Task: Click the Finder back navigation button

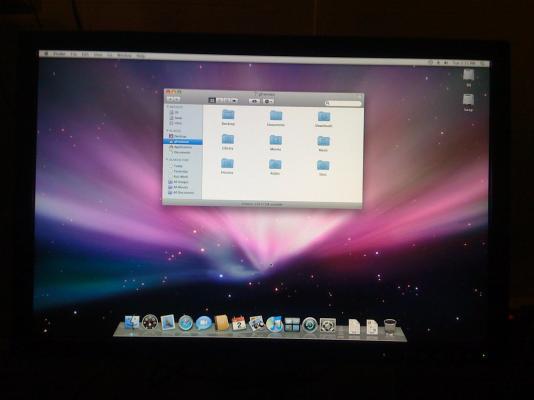Action: tap(170, 99)
